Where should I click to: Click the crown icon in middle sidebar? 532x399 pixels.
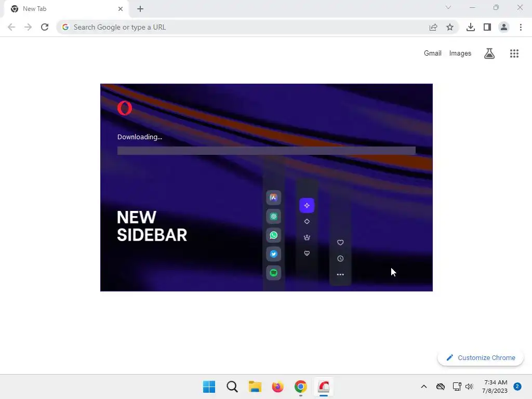[x=307, y=237]
